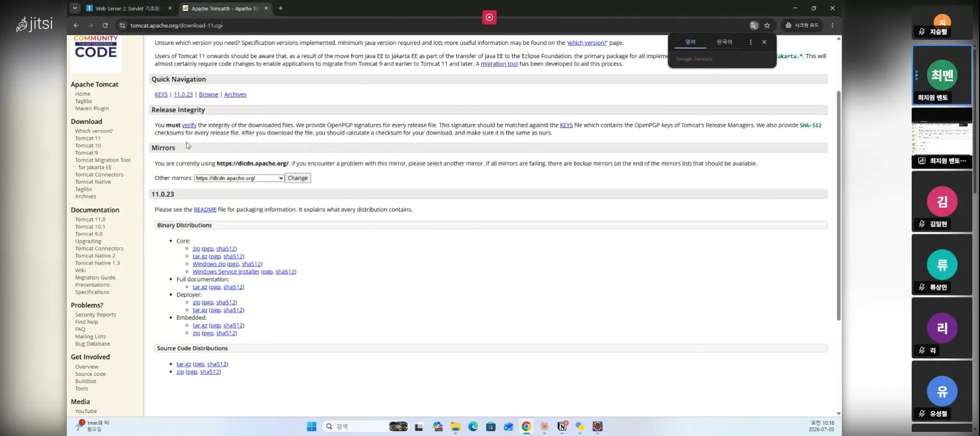980x436 pixels.
Task: Open YouTube link under Media
Action: 86,411
